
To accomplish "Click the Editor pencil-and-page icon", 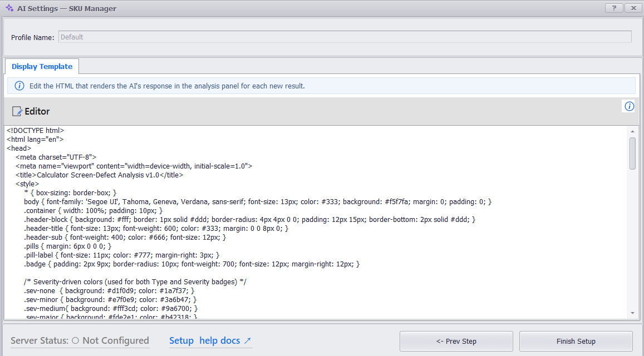I will pos(17,111).
